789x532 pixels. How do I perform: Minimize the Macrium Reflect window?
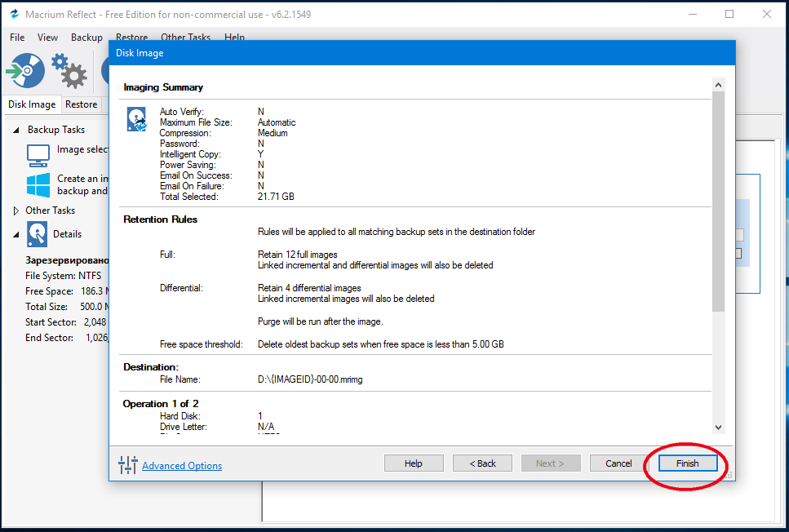(693, 14)
